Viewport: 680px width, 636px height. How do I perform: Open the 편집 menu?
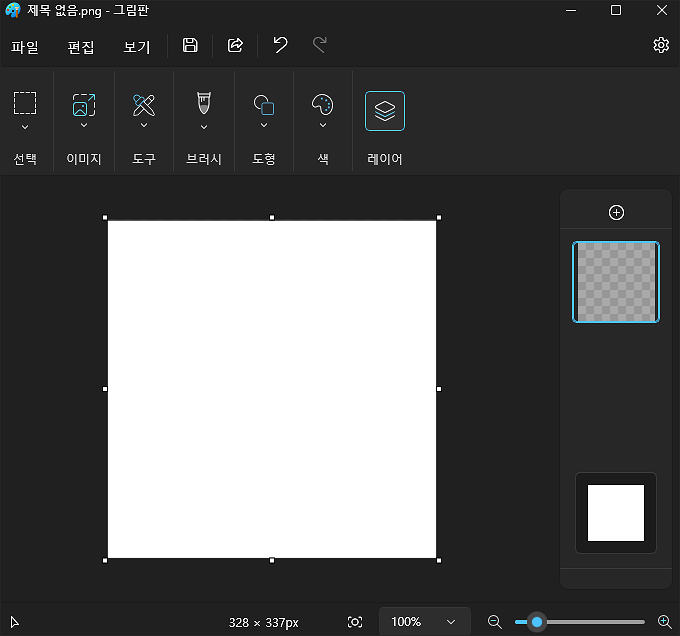coord(81,47)
